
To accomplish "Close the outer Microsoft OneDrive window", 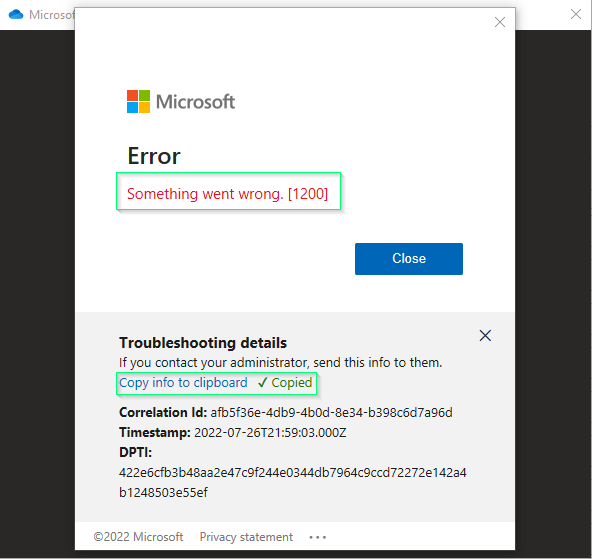I will point(576,14).
